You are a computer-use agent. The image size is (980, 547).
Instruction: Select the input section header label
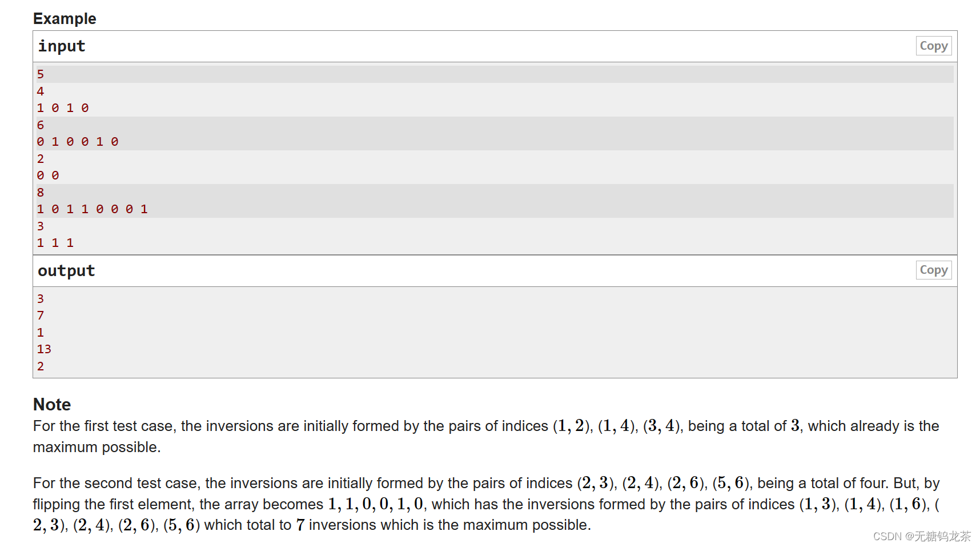pos(61,46)
